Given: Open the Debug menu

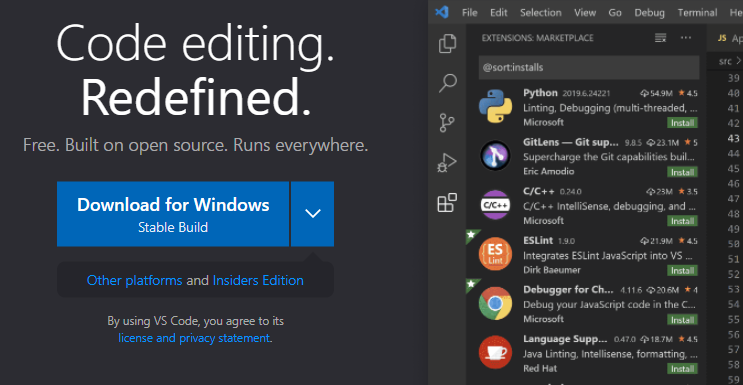Looking at the screenshot, I should [650, 13].
